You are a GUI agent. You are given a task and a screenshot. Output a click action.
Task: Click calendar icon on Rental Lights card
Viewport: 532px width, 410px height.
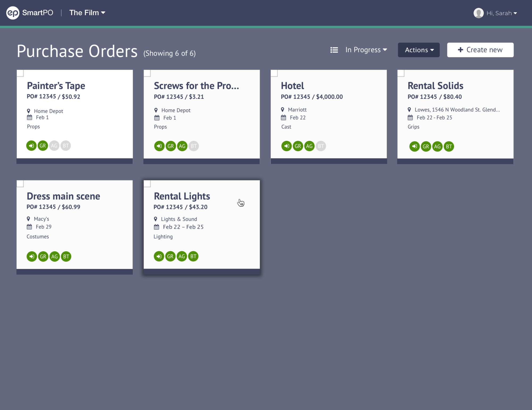(156, 227)
